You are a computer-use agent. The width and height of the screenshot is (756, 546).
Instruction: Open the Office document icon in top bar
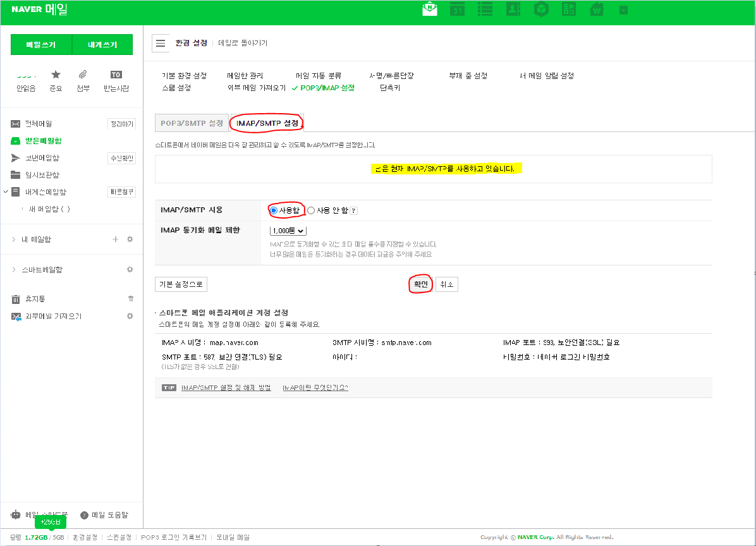point(569,9)
